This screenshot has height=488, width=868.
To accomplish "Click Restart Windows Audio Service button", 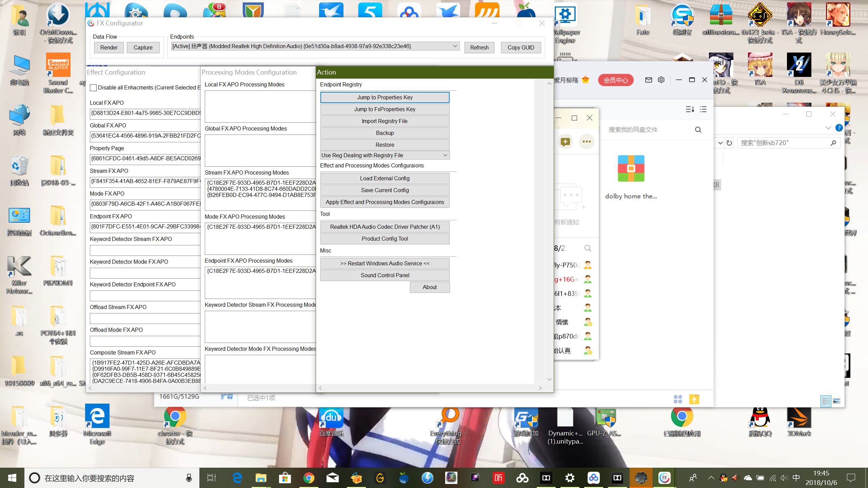I will point(384,263).
